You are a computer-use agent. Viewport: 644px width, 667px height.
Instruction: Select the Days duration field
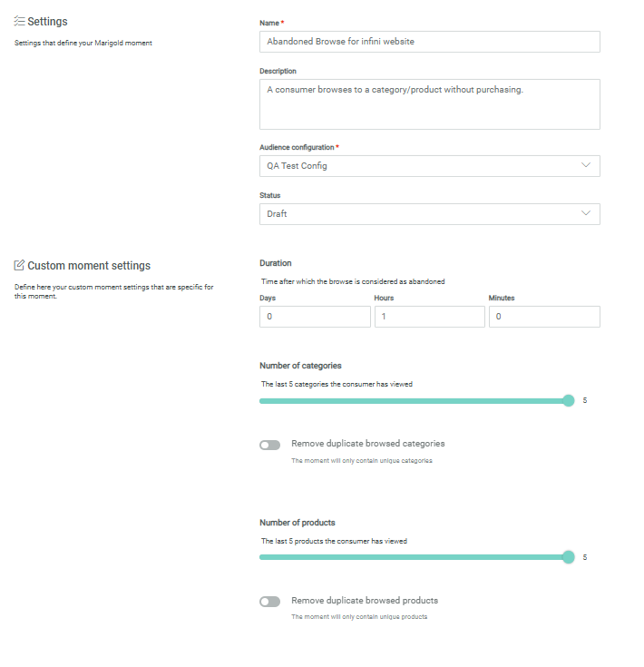tap(315, 317)
